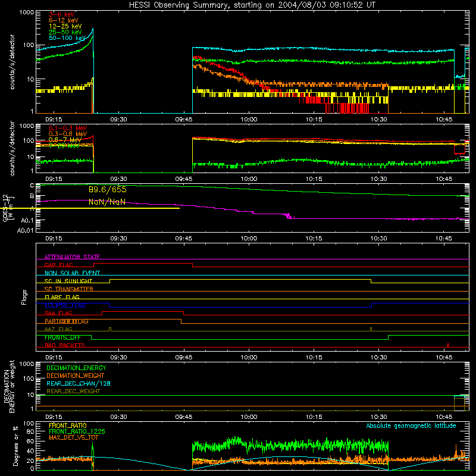Click the 40 tick on Degrees or % axis
This screenshot has width=476, height=476.
tap(30, 451)
